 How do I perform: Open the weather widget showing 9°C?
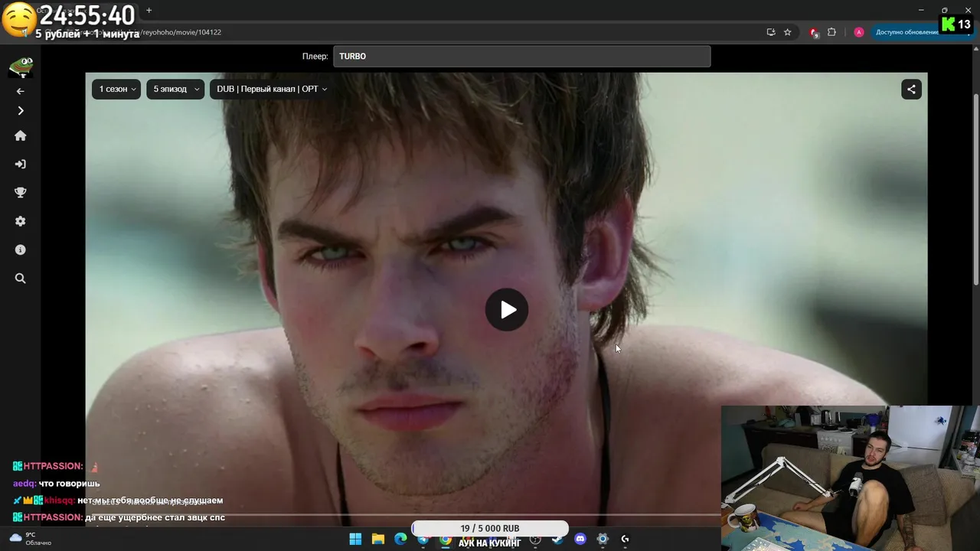click(31, 539)
